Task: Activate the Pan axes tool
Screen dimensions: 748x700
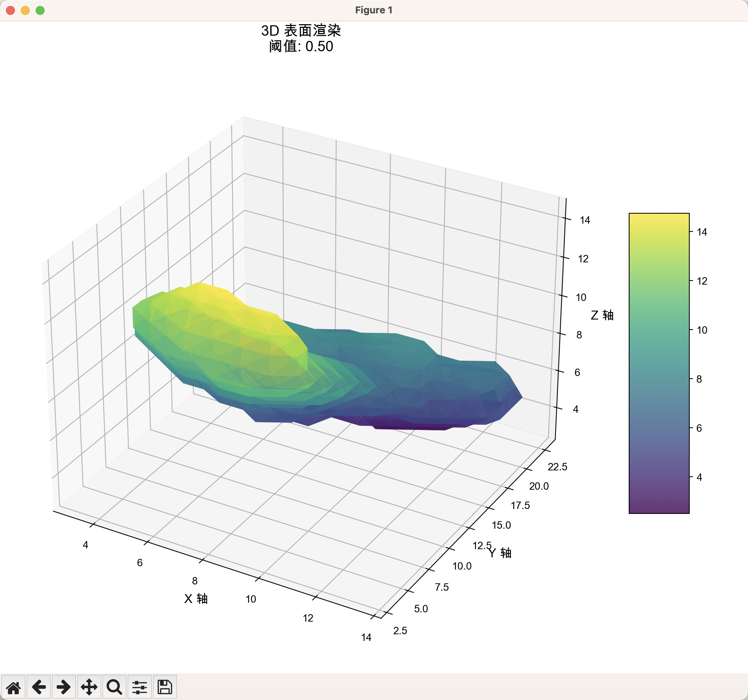Action: coord(89,687)
